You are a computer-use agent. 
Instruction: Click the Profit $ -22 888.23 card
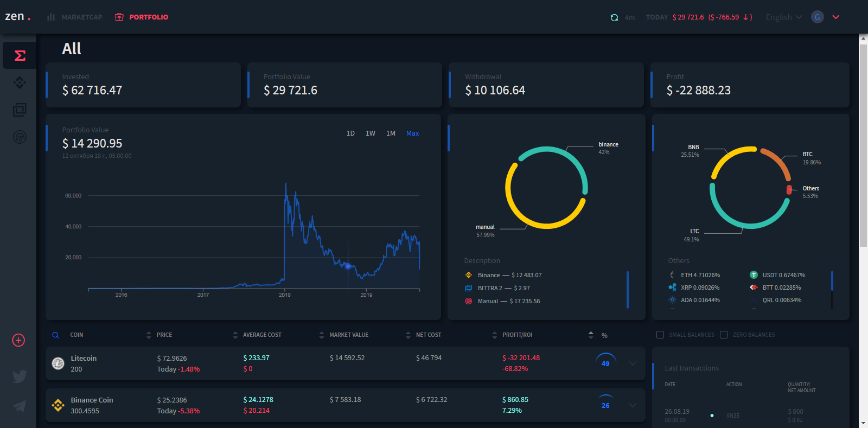click(750, 85)
